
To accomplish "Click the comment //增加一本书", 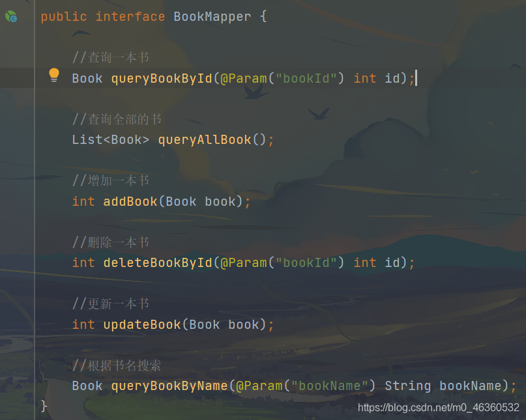I will 110,180.
